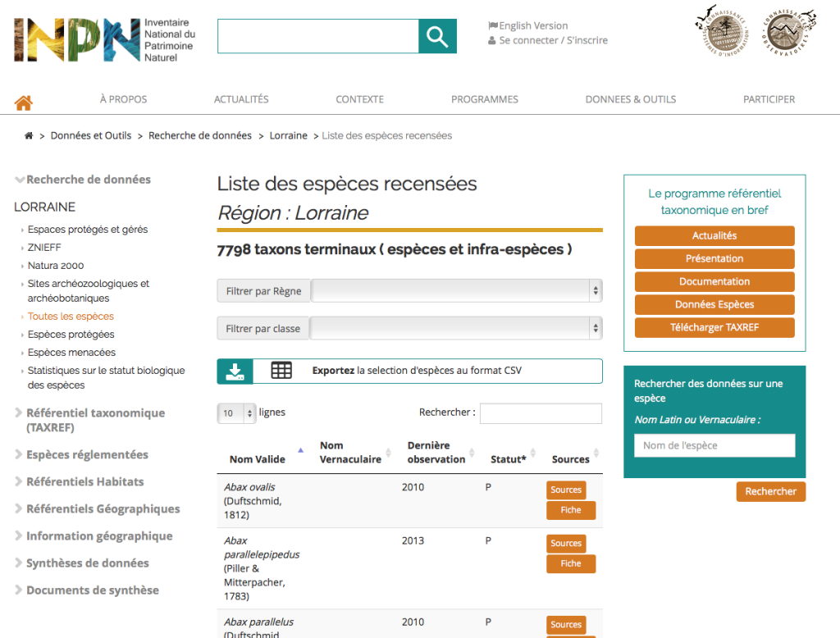Screen dimensions: 840x638
Task: Click Fiche button for Abax ovalis
Action: 571,511
